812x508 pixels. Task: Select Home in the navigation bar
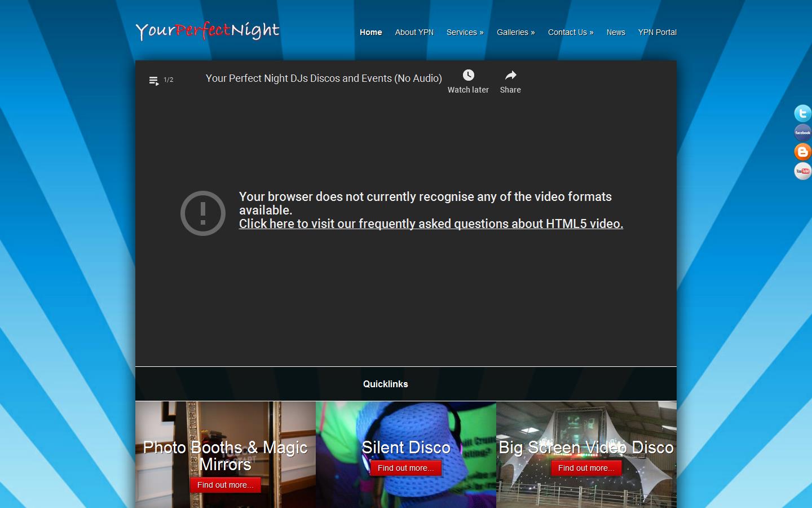click(x=370, y=32)
